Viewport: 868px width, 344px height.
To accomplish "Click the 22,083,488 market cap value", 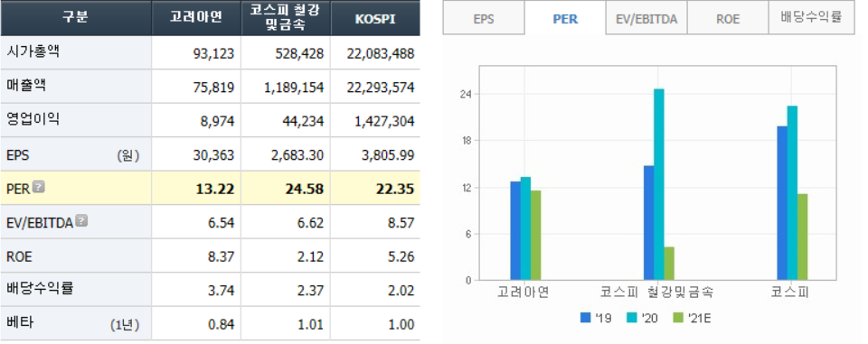I will (x=381, y=53).
